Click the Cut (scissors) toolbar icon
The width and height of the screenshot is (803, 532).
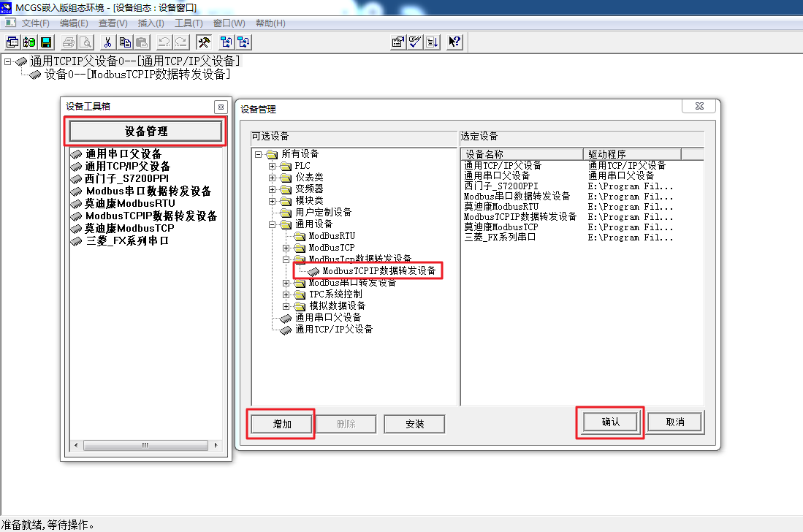[x=107, y=42]
